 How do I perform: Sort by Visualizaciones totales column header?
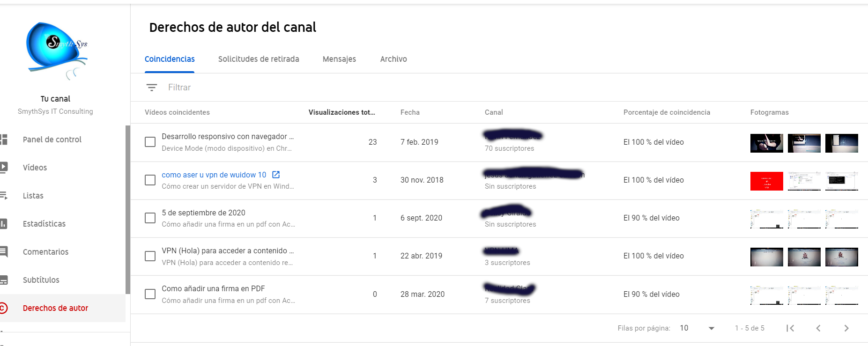coord(341,112)
